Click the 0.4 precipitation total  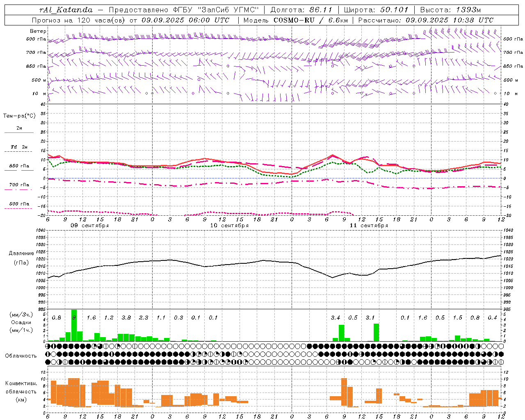pyautogui.click(x=493, y=318)
